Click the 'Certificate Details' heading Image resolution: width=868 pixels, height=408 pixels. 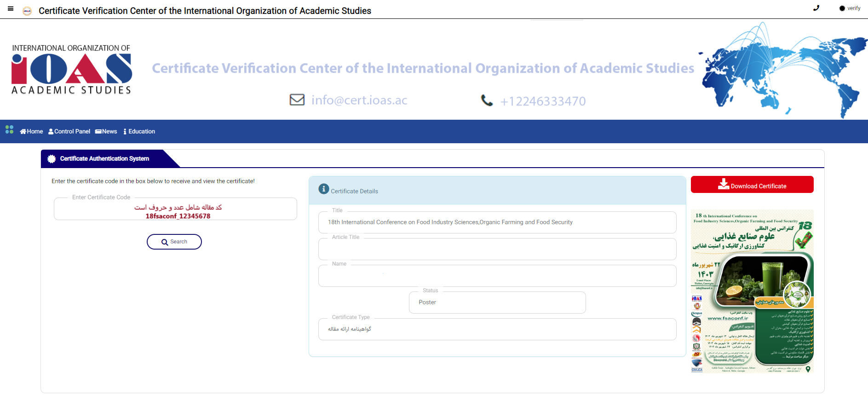[x=355, y=191]
